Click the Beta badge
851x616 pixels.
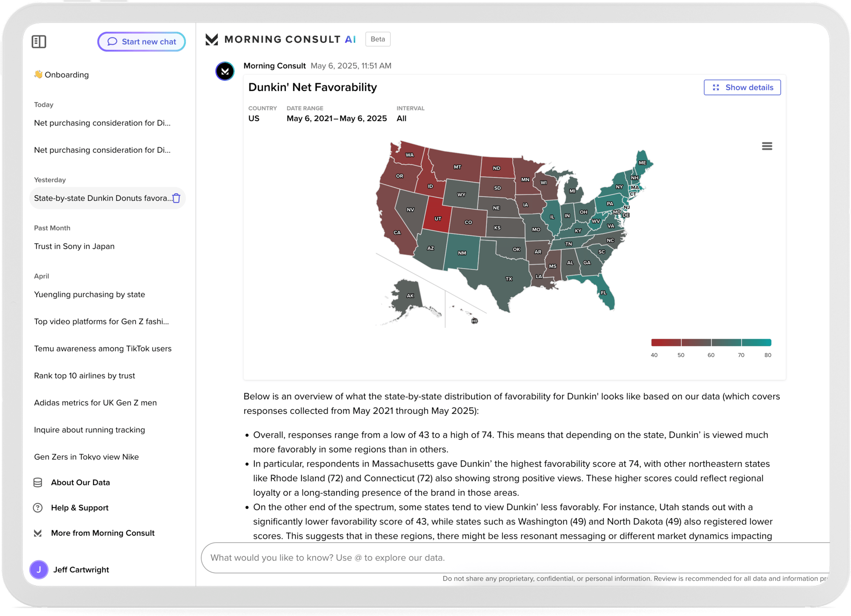pyautogui.click(x=378, y=39)
